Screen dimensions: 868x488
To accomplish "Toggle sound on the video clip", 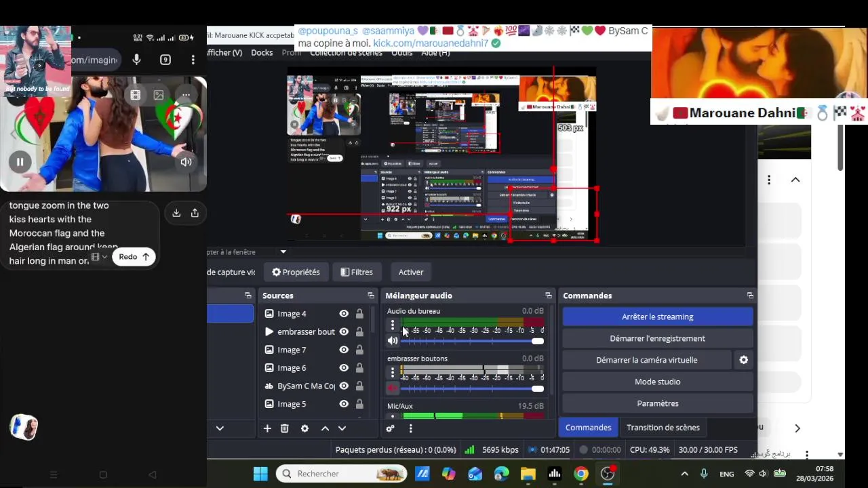I will (x=186, y=162).
